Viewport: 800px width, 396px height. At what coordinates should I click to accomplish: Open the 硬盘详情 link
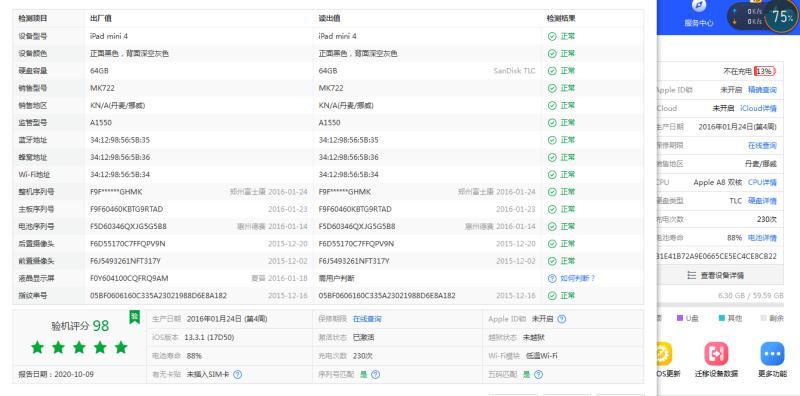762,201
